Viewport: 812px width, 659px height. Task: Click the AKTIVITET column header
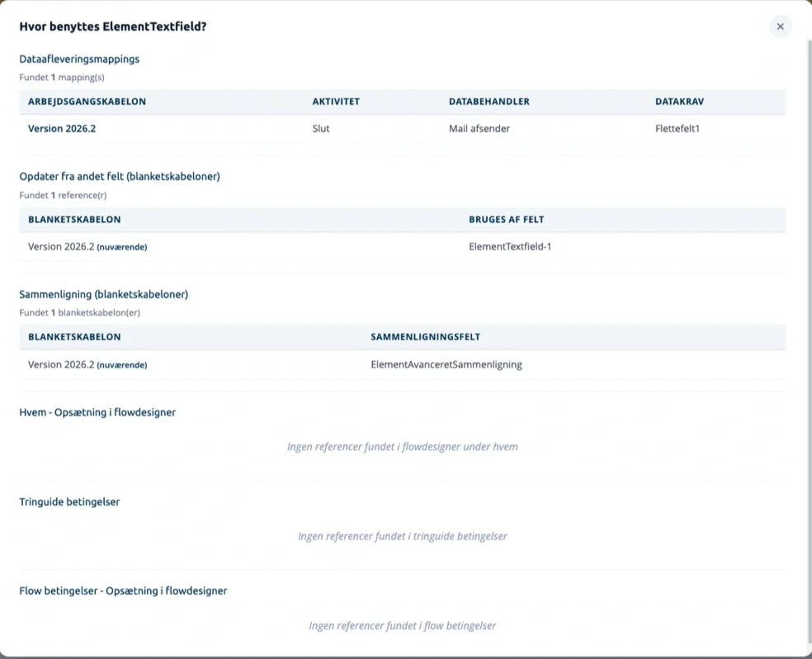tap(336, 102)
